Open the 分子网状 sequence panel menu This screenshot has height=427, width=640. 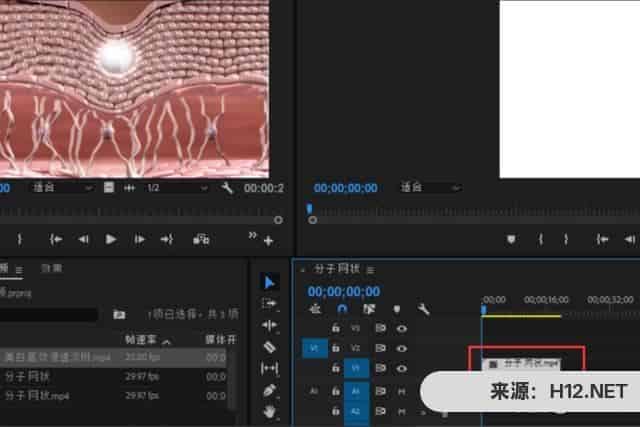pos(370,270)
